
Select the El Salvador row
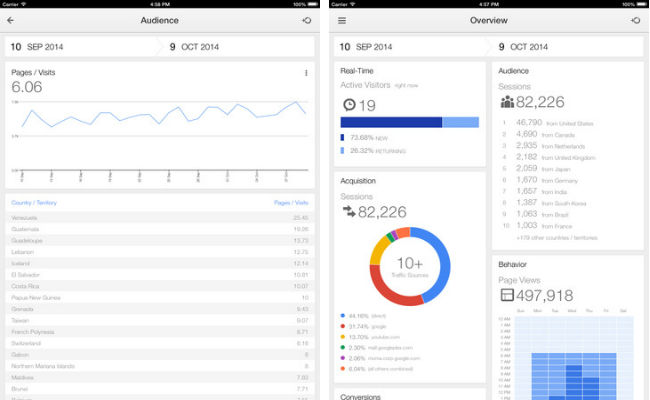[160, 275]
